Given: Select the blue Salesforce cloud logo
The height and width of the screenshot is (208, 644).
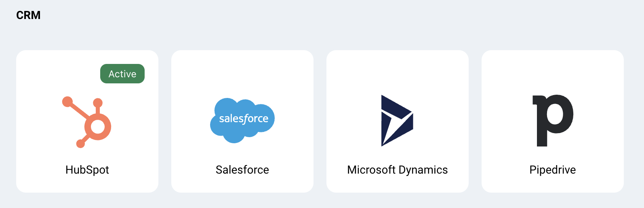Looking at the screenshot, I should pyautogui.click(x=242, y=120).
